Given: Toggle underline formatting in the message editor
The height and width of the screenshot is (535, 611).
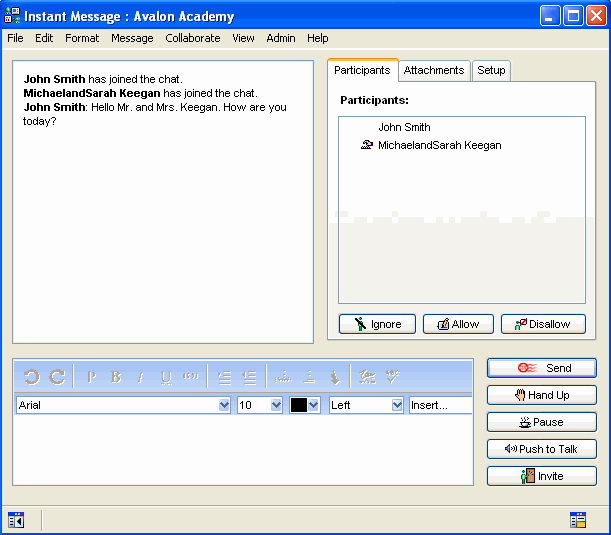Looking at the screenshot, I should pyautogui.click(x=166, y=377).
